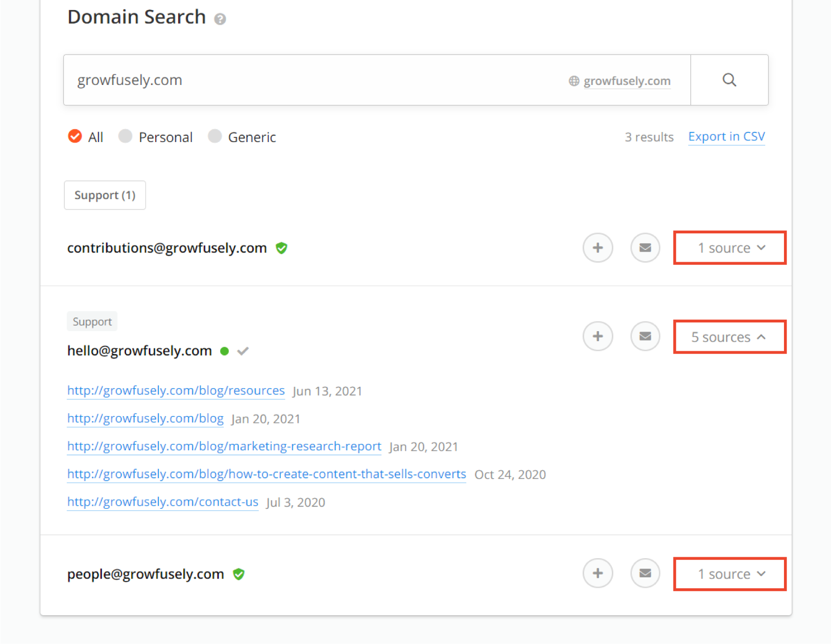Select the All filter radio button

[75, 137]
